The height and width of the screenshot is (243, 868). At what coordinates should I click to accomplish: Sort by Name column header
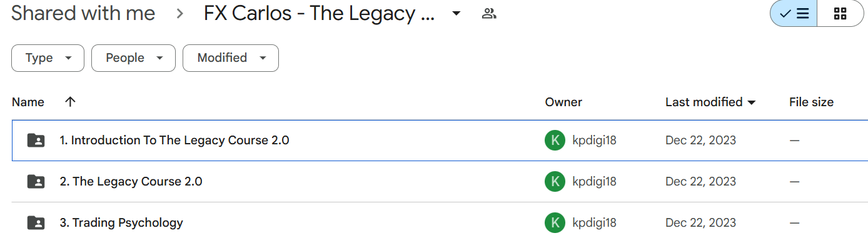28,102
